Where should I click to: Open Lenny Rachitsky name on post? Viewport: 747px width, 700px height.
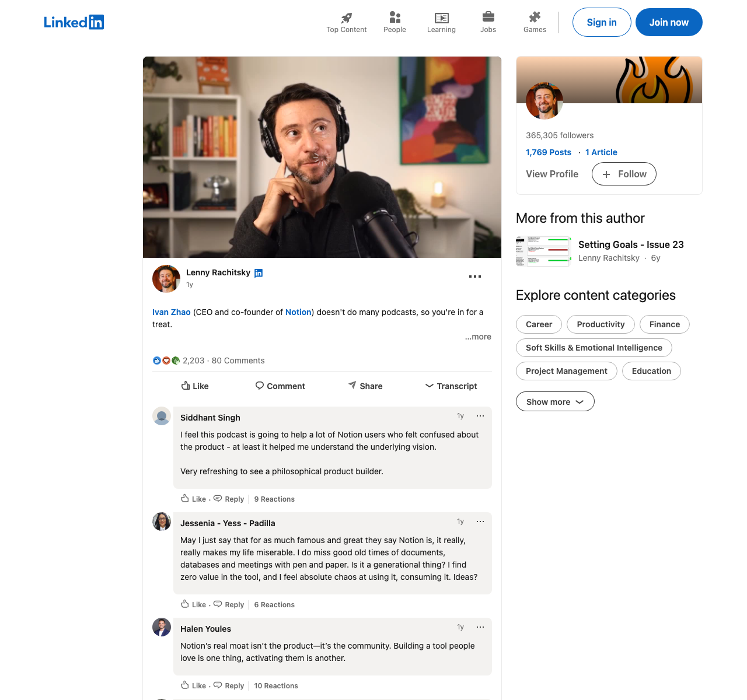click(218, 272)
